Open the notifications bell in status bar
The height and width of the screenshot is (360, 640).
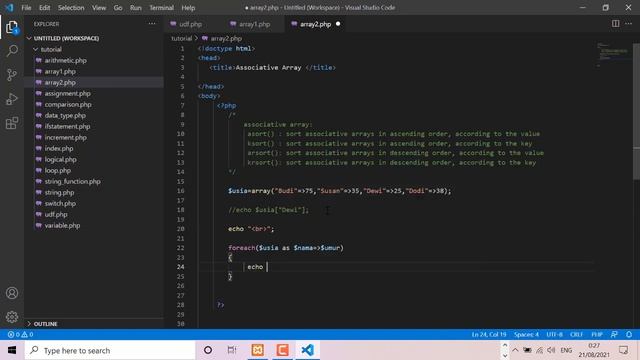[629, 334]
